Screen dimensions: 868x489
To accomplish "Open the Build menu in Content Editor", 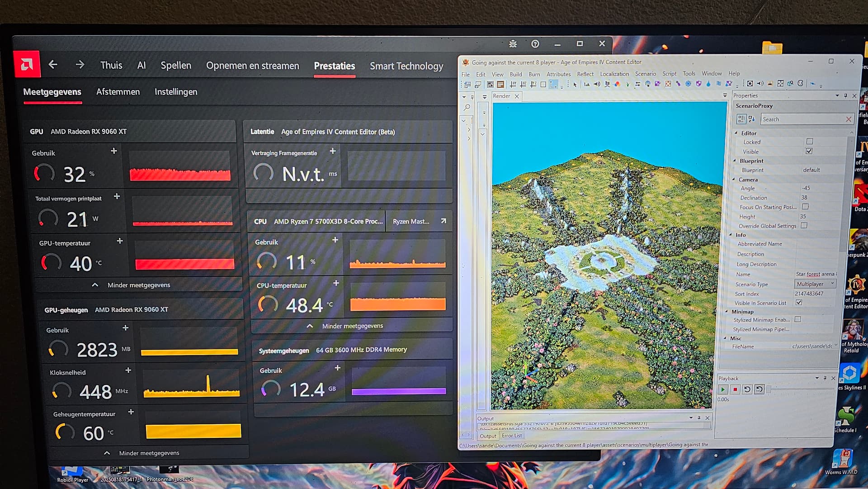I will click(x=516, y=74).
